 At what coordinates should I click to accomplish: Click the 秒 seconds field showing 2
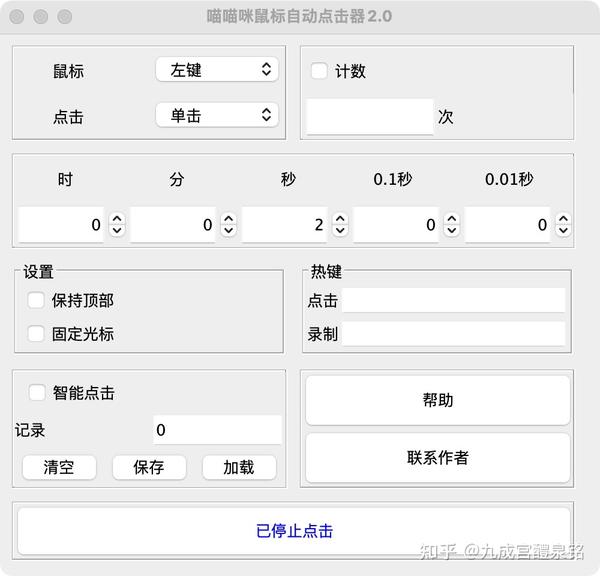(284, 225)
